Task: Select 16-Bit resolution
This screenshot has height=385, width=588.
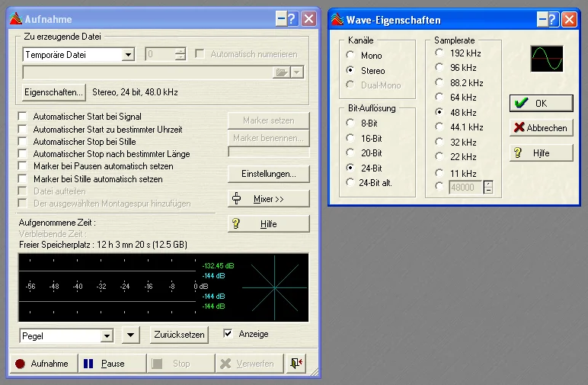Action: point(350,138)
